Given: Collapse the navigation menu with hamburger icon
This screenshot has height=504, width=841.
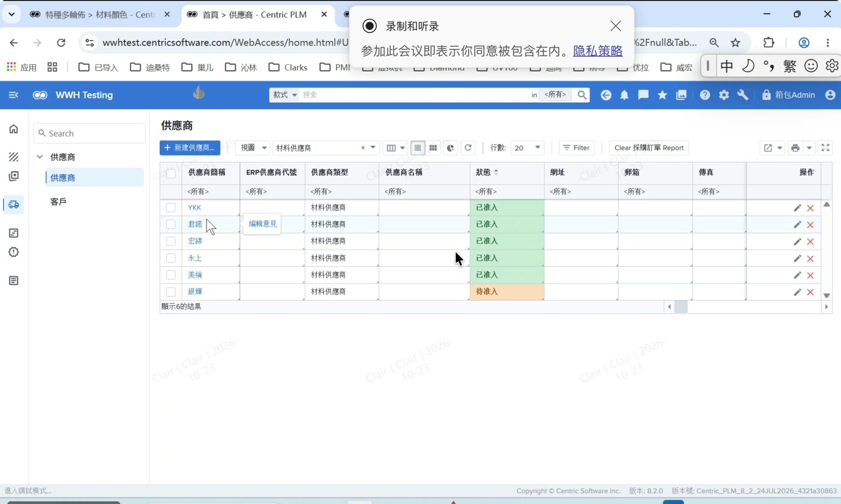Looking at the screenshot, I should coord(13,95).
